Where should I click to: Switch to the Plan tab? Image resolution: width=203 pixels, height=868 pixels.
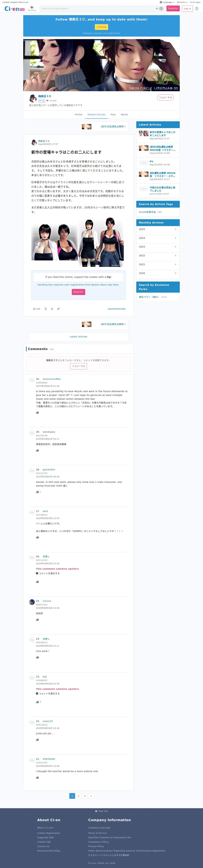coord(113,115)
